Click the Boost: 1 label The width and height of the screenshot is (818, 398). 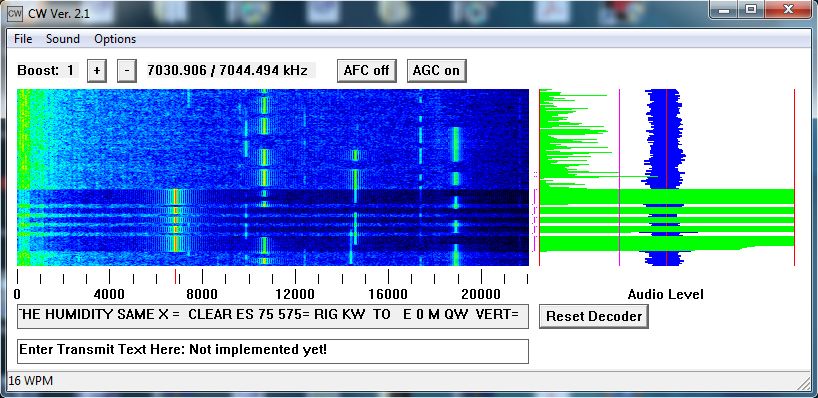click(47, 70)
